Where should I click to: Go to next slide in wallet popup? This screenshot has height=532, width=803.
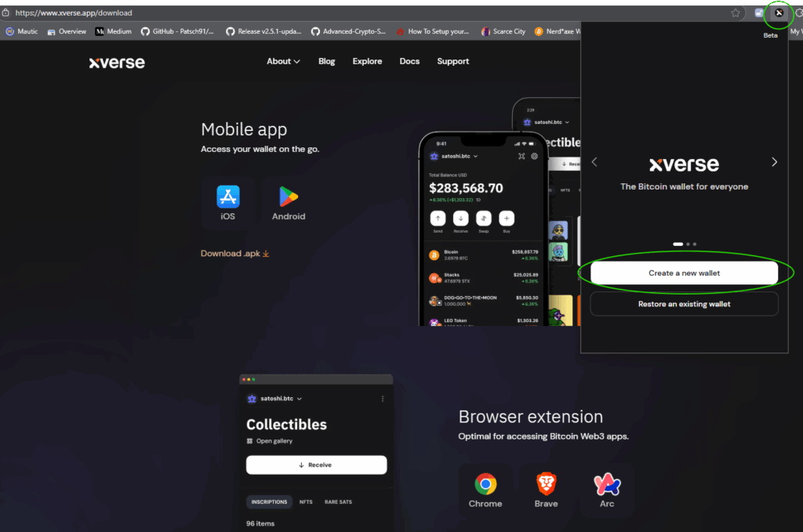(x=774, y=162)
